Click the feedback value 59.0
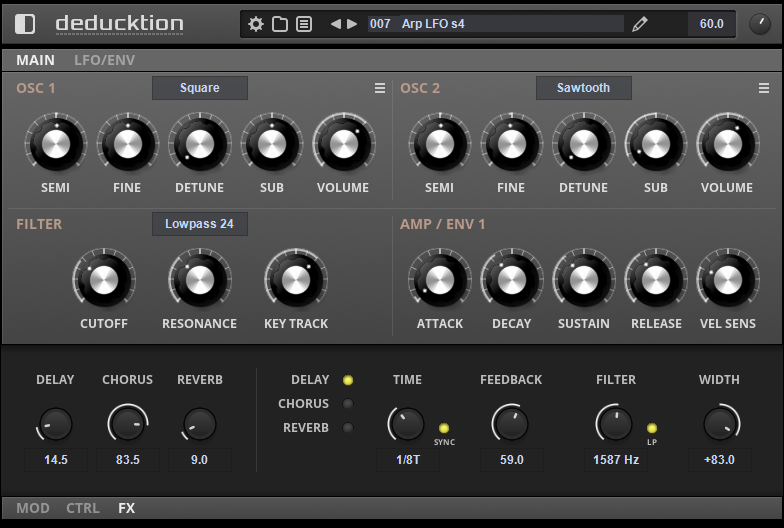This screenshot has width=784, height=528. (512, 460)
